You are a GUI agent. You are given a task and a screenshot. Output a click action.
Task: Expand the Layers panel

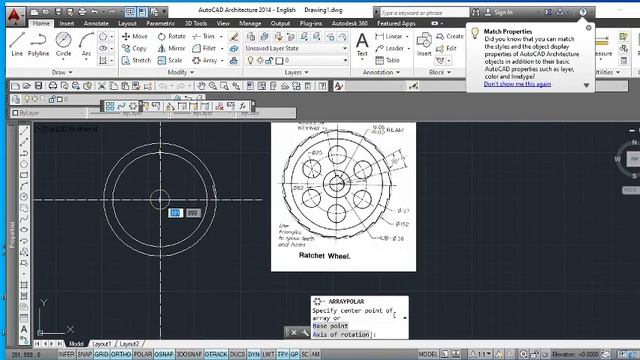[x=296, y=72]
